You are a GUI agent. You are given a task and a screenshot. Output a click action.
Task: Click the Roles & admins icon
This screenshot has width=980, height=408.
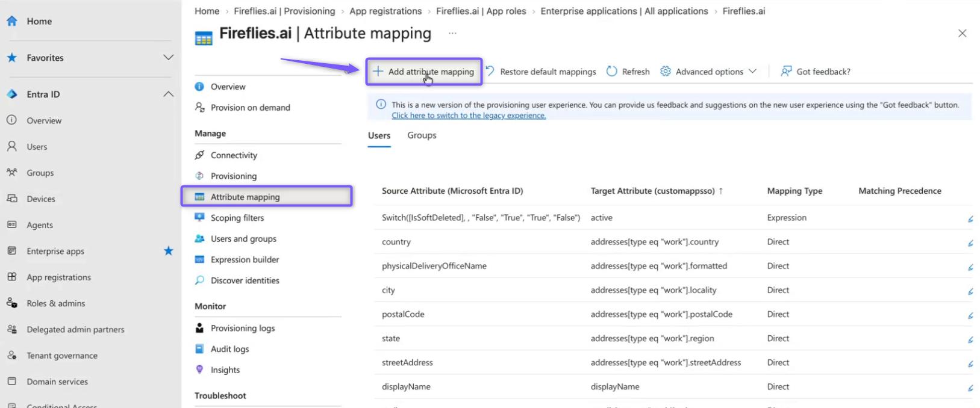[11, 303]
